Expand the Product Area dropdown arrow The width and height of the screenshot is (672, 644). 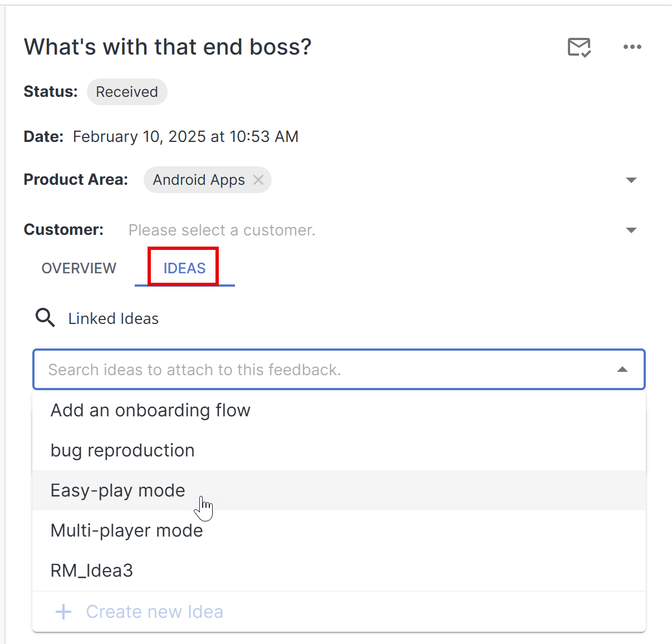point(631,180)
